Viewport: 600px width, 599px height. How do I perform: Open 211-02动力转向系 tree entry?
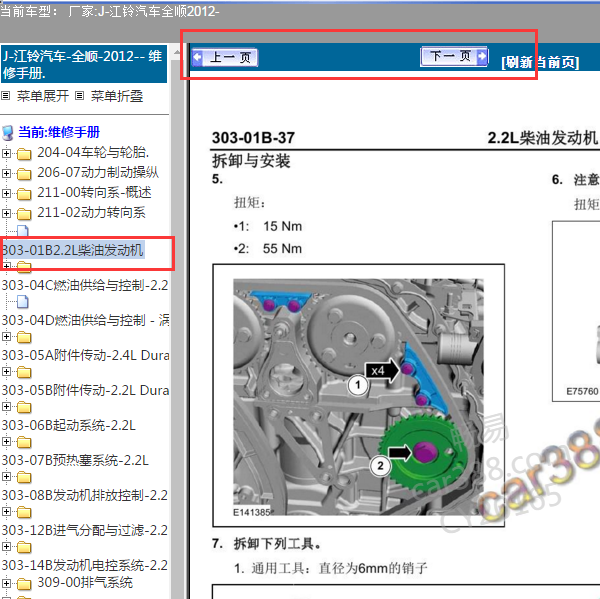pos(91,212)
